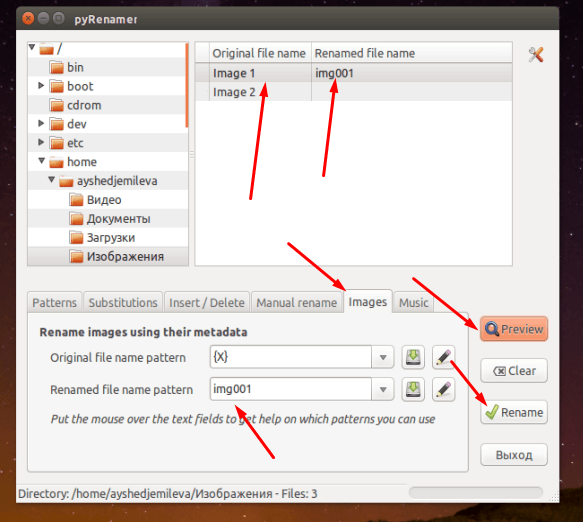Open the Insert / Delete tab

(x=207, y=303)
